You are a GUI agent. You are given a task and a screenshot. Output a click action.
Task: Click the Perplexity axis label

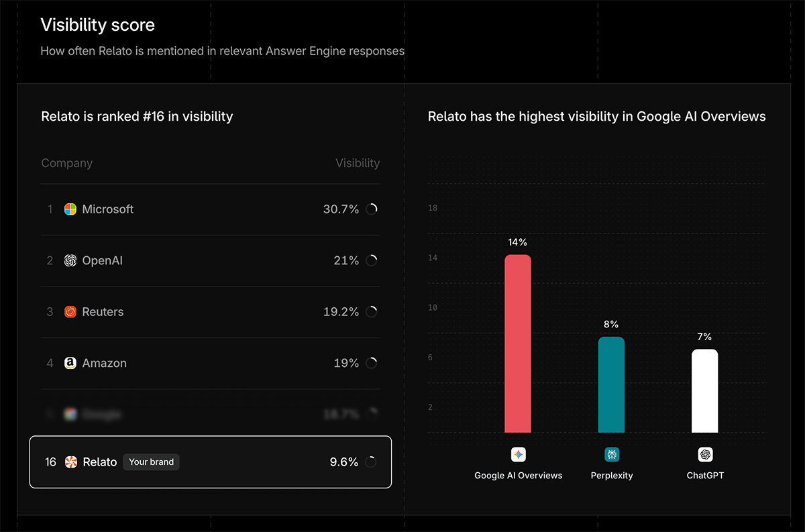[x=611, y=475]
